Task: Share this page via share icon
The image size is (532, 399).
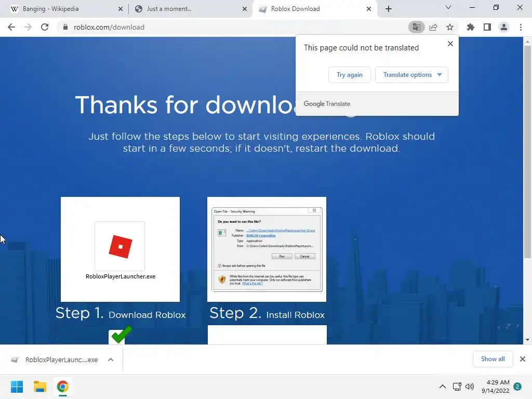Action: click(433, 27)
